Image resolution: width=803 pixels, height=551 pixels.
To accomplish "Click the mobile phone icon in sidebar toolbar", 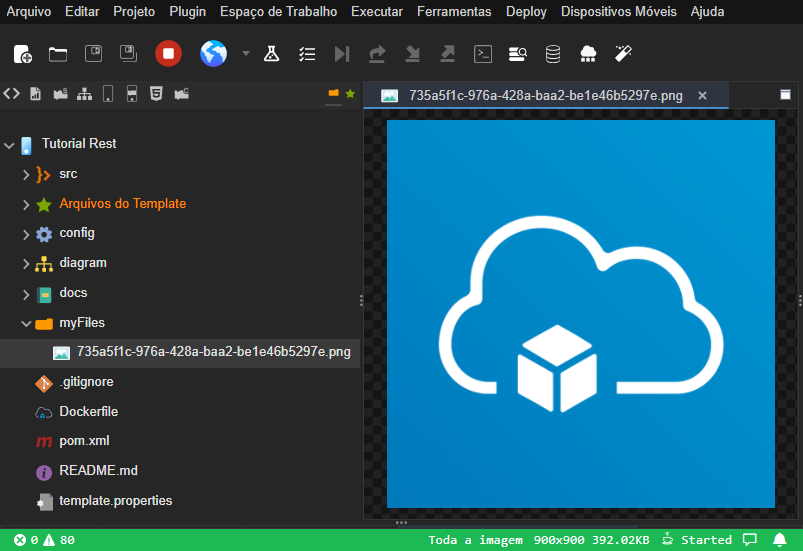I will pyautogui.click(x=108, y=94).
